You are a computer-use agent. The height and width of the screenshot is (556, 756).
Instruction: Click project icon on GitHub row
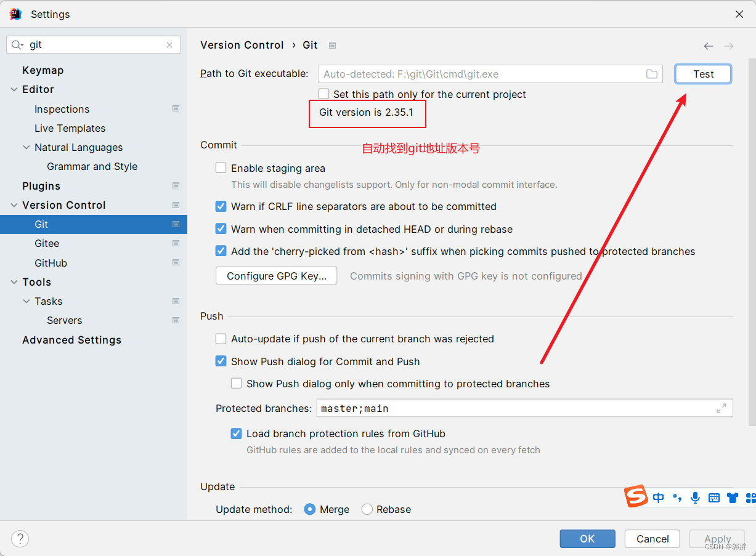[176, 263]
